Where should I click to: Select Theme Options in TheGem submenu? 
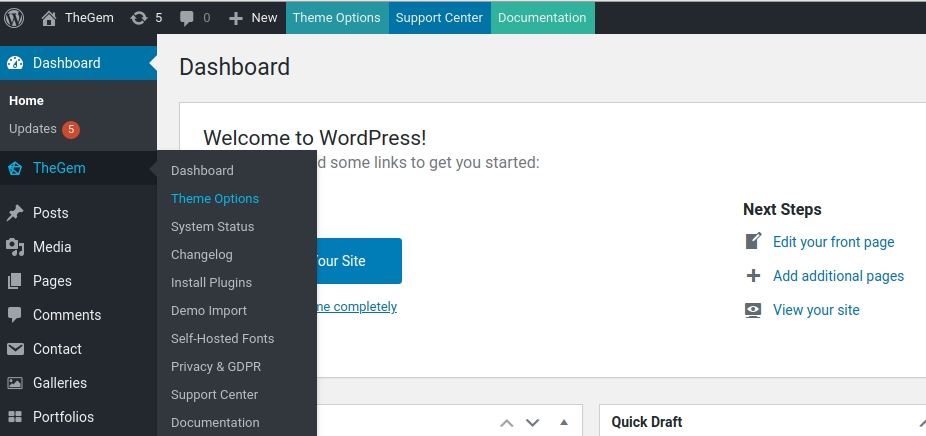point(215,199)
